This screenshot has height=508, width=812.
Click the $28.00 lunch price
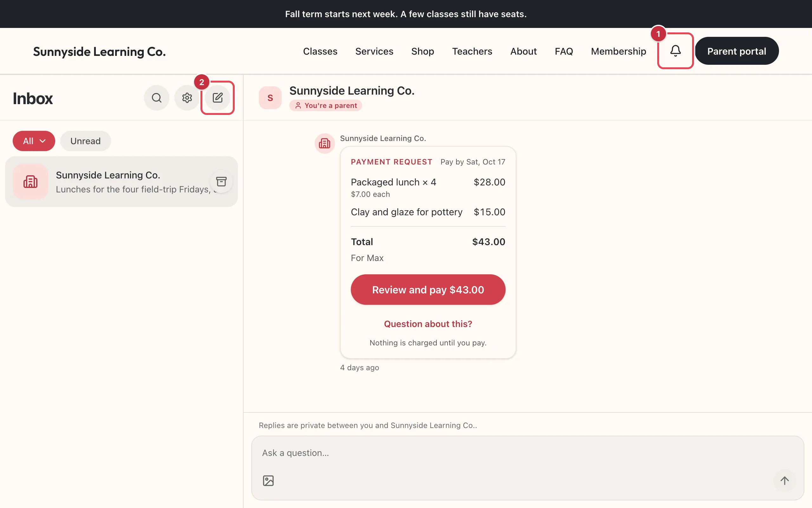click(x=489, y=182)
